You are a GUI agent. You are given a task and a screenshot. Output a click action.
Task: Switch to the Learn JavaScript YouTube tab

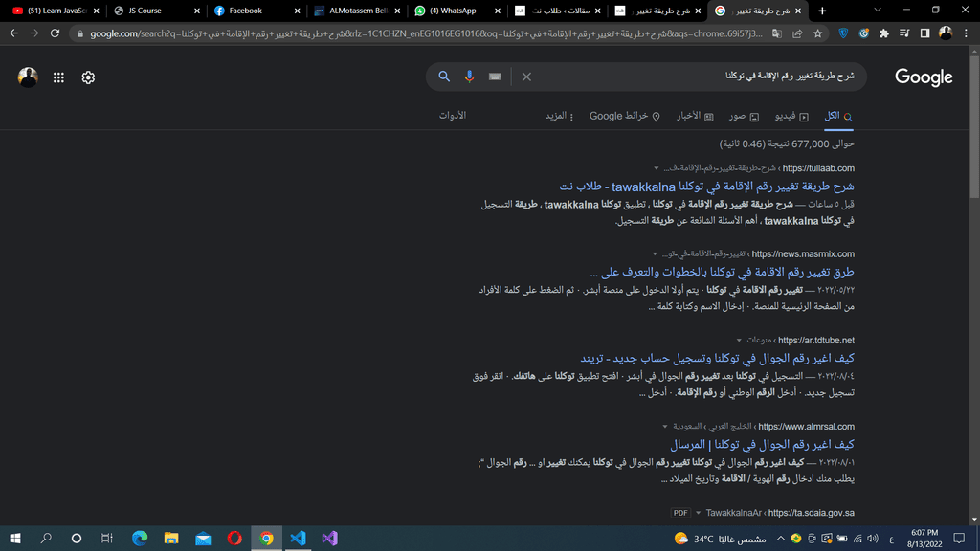click(x=56, y=11)
